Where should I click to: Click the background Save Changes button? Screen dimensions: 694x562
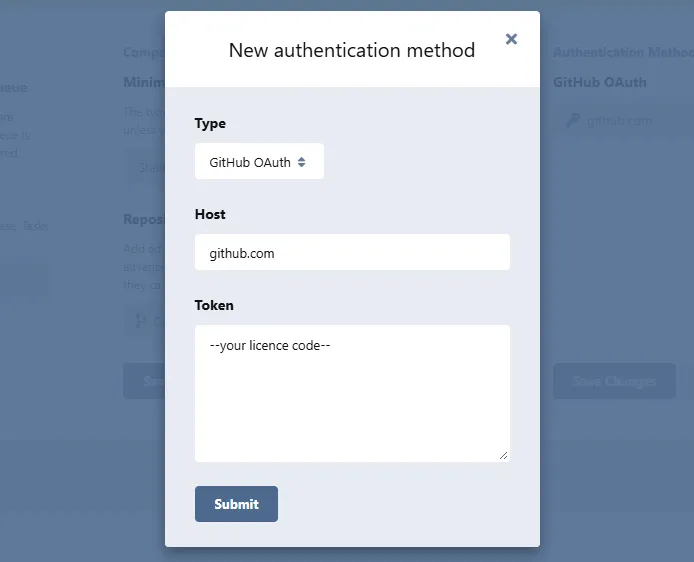614,381
